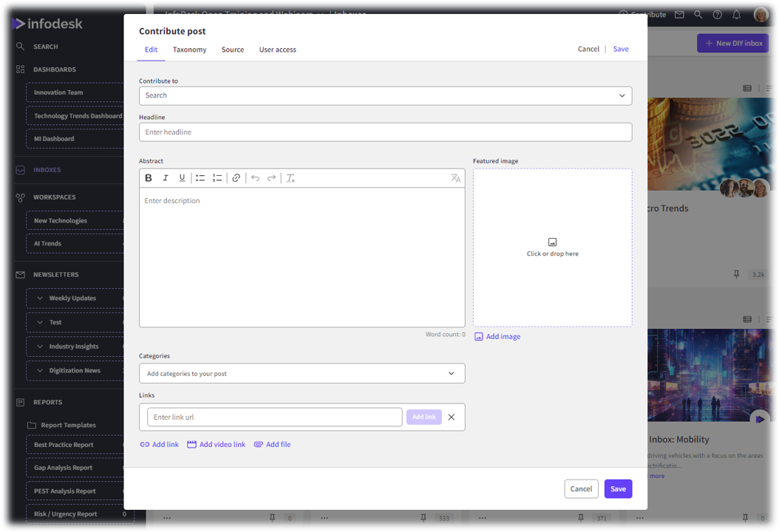Click Add video link below the Links field
The height and width of the screenshot is (532, 779).
(216, 444)
